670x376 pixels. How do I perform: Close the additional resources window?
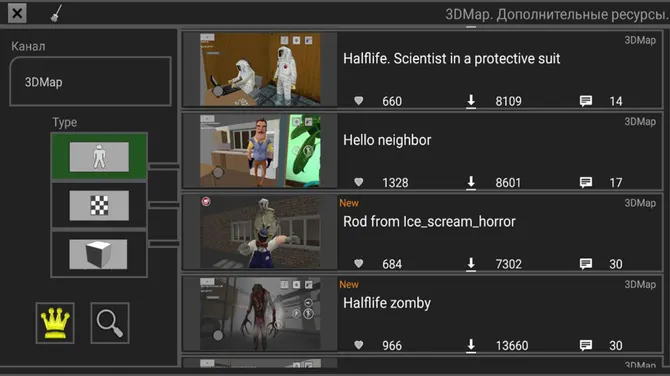click(17, 13)
